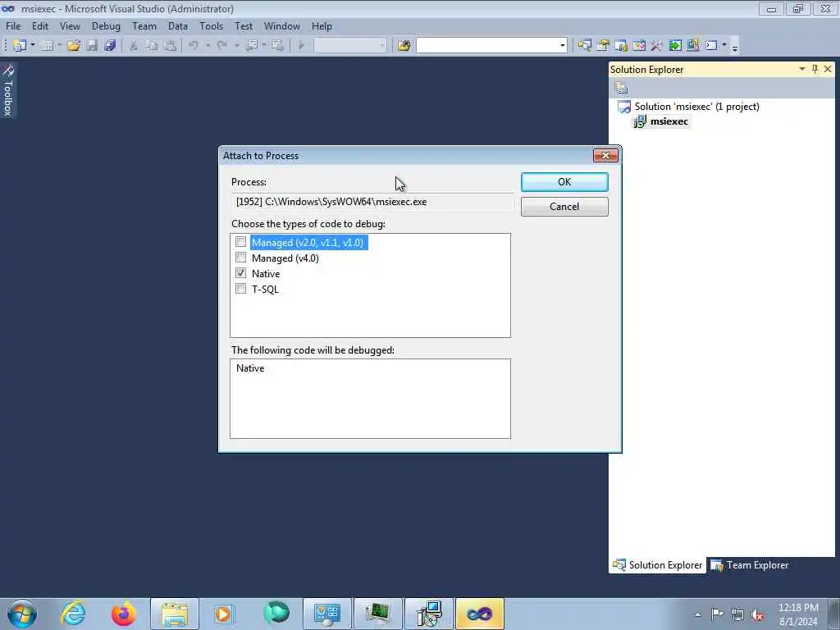Click the Process path field
This screenshot has width=840, height=630.
372,202
